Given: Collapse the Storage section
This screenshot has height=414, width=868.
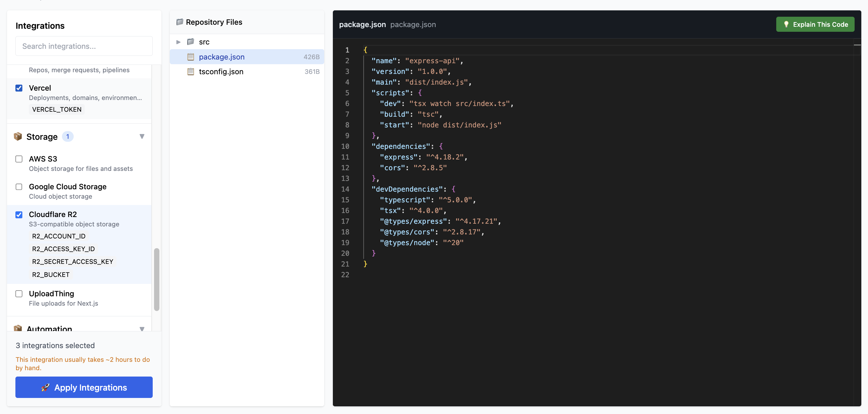Looking at the screenshot, I should [142, 136].
